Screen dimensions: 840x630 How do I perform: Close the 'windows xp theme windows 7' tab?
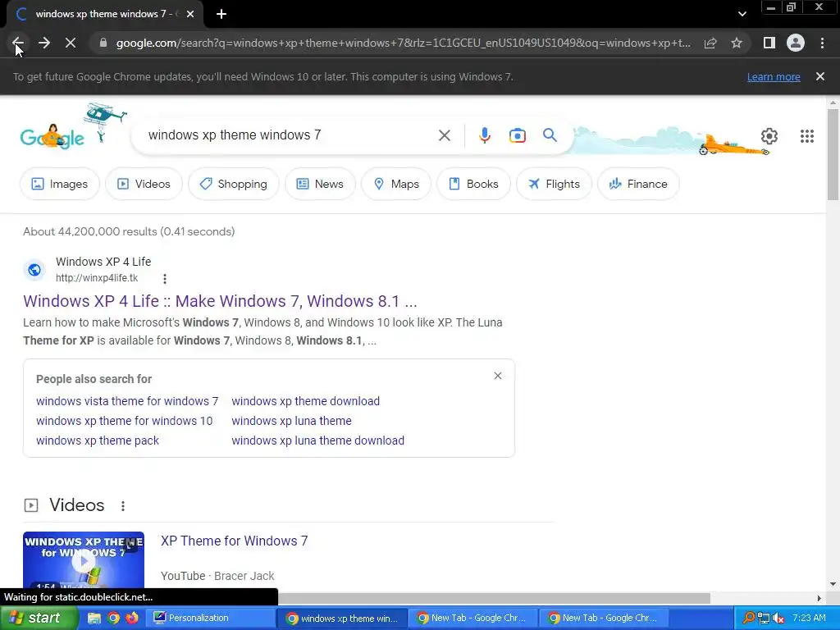point(190,15)
